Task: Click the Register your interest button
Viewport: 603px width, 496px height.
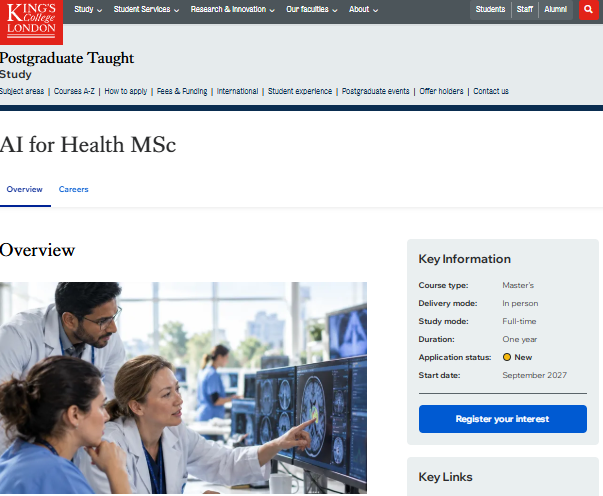Action: coord(503,419)
